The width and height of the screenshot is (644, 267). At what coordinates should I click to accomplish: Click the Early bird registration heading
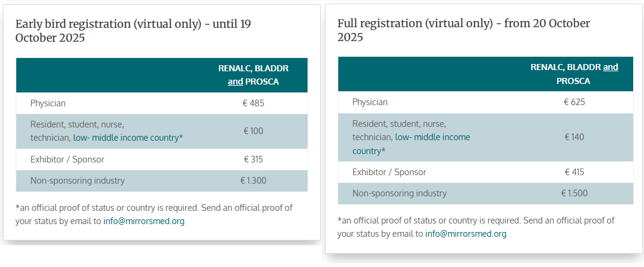point(133,31)
